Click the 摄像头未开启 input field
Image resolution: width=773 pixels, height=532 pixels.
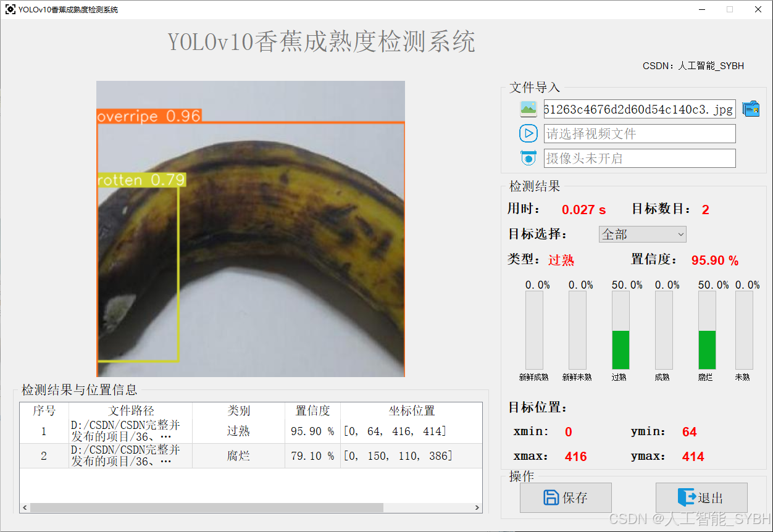(x=640, y=158)
